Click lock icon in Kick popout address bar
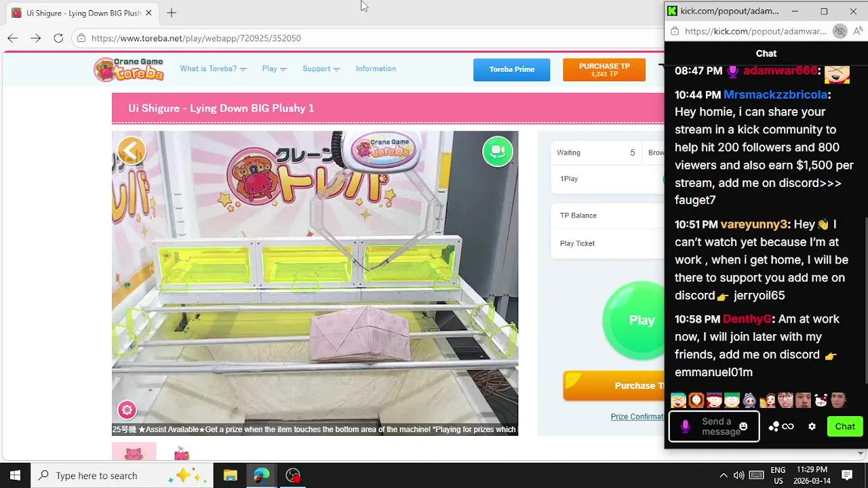This screenshot has width=868, height=488. tap(674, 31)
